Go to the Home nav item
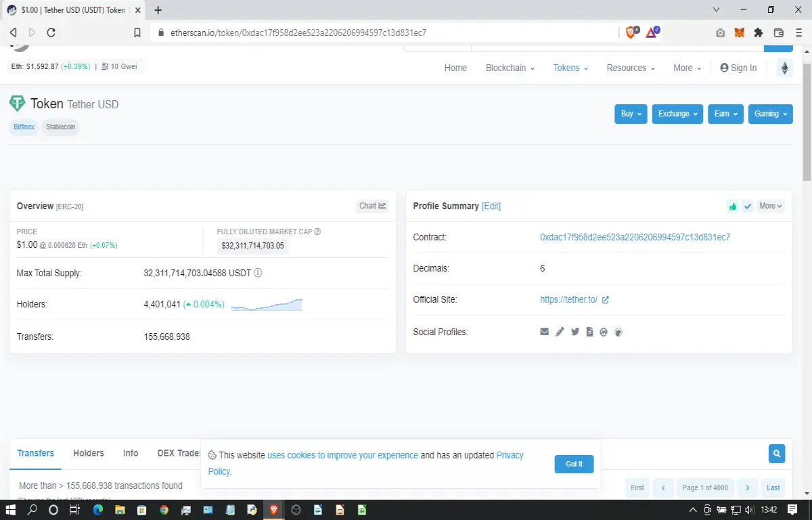This screenshot has height=520, width=812. 455,68
